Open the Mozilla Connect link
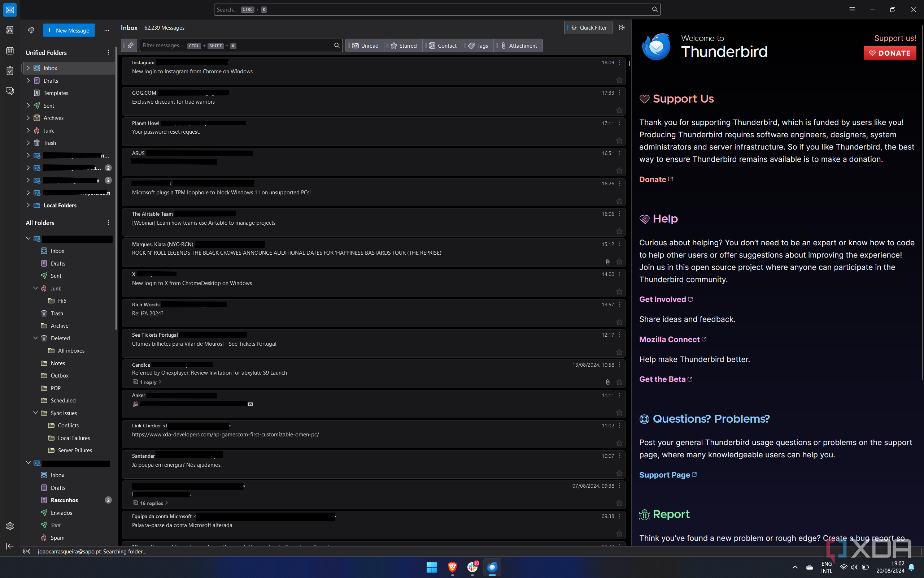The image size is (924, 578). (x=673, y=340)
